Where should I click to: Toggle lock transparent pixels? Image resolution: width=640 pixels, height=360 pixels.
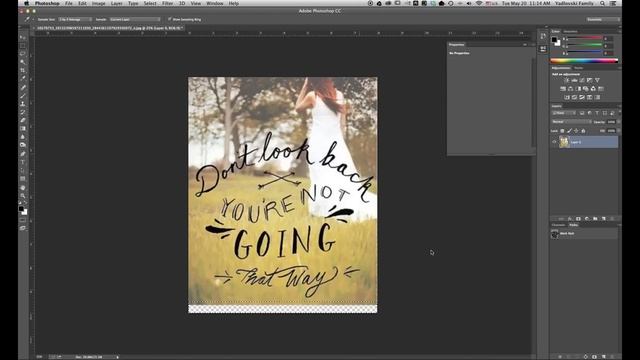click(562, 131)
